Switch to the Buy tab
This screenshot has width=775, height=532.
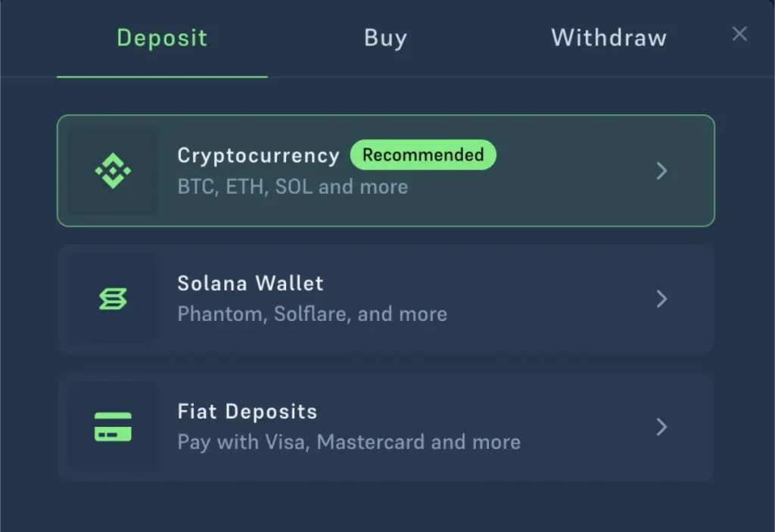[x=385, y=38]
